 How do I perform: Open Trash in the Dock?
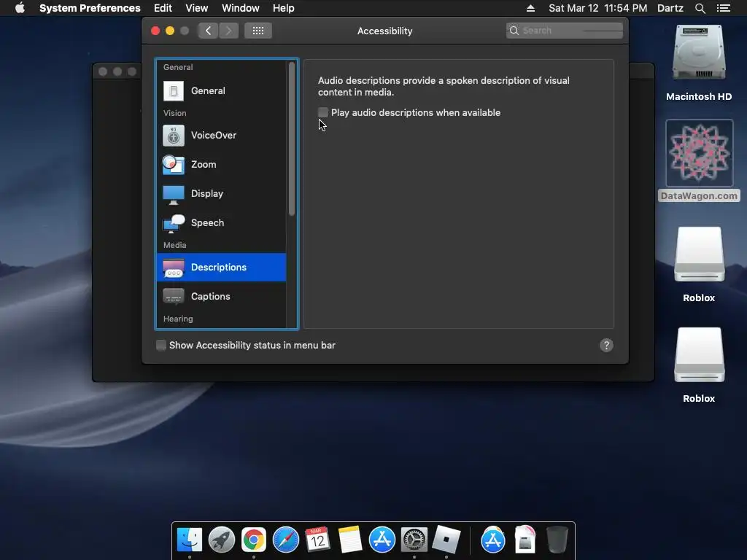point(557,540)
